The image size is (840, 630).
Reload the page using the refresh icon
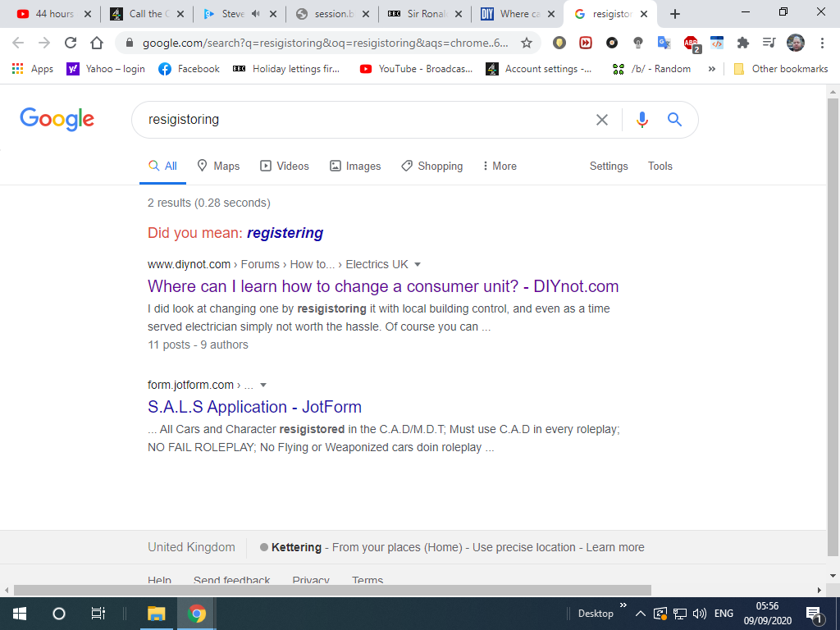(x=71, y=43)
